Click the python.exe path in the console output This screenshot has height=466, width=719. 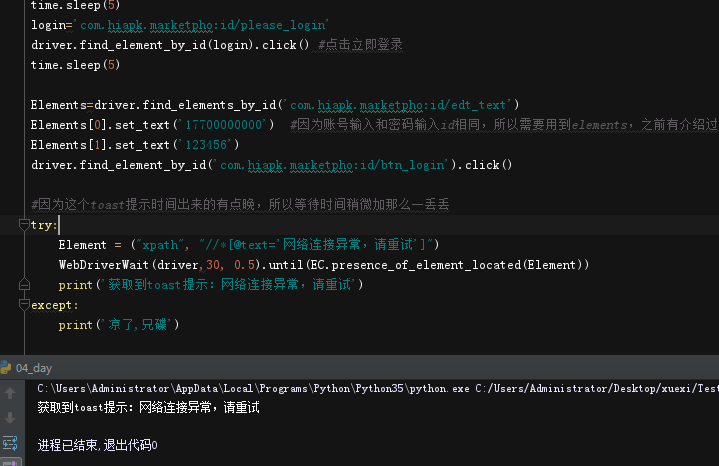pyautogui.click(x=253, y=388)
